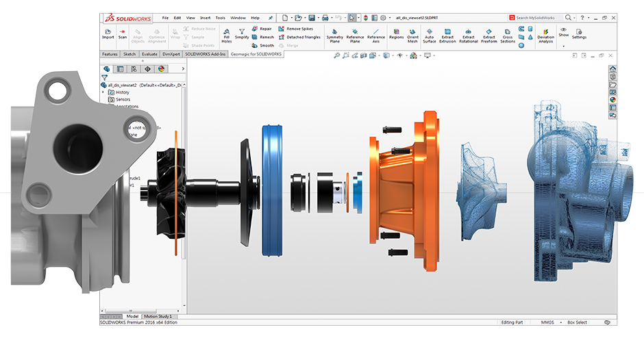The width and height of the screenshot is (644, 338).
Task: Select the Fill Holes tool
Action: pyautogui.click(x=227, y=35)
